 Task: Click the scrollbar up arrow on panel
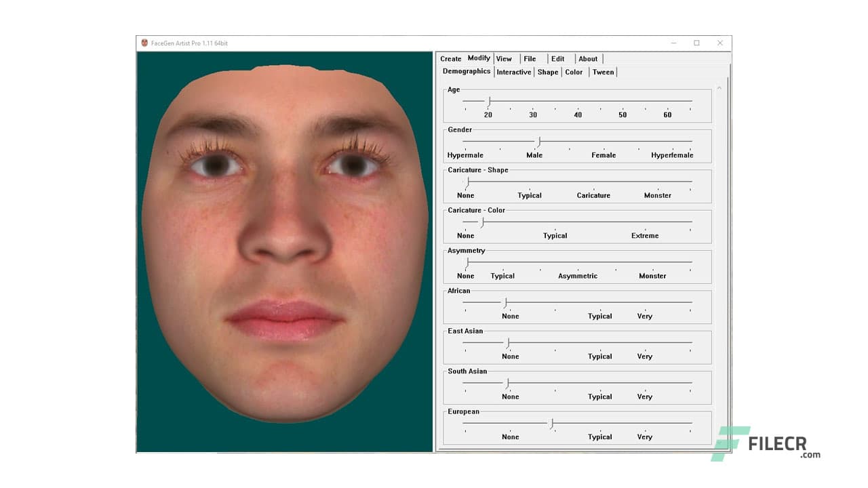tap(719, 87)
